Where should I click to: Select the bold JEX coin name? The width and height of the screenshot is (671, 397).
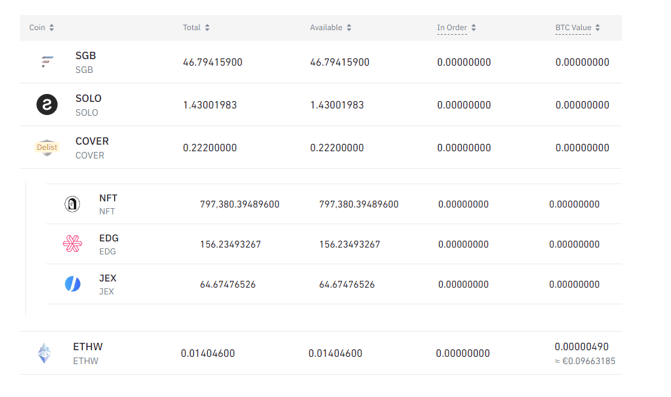click(x=108, y=278)
